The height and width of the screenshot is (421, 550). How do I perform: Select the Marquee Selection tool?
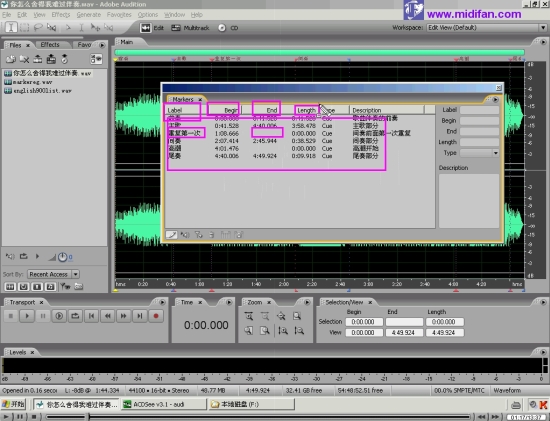(x=24, y=27)
